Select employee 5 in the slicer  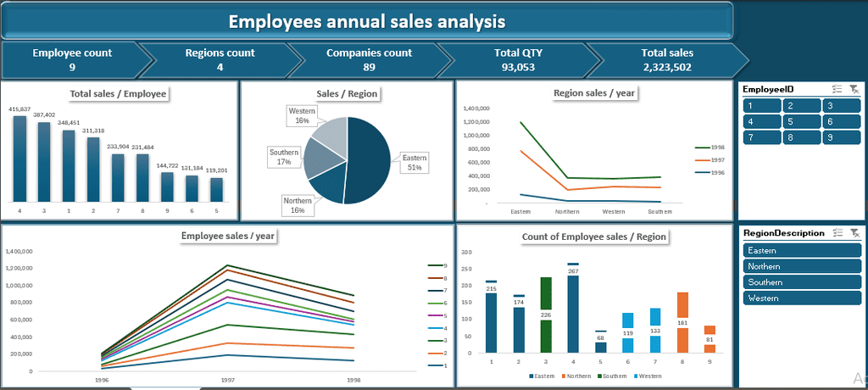pos(801,121)
